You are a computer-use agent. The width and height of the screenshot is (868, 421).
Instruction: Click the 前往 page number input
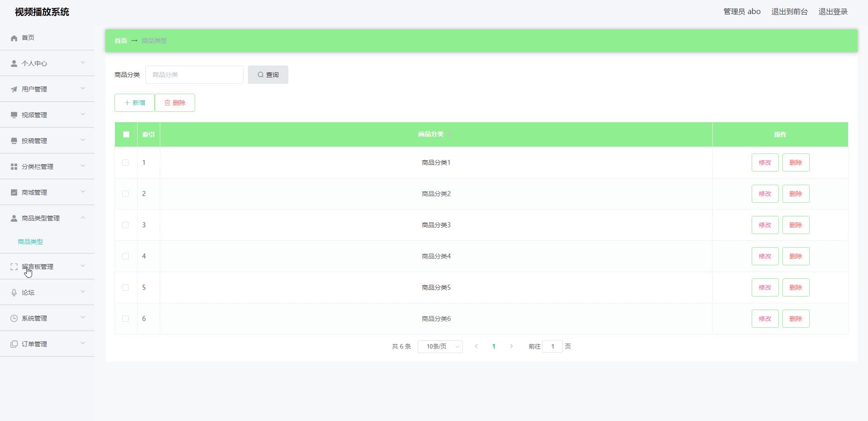[x=552, y=346]
